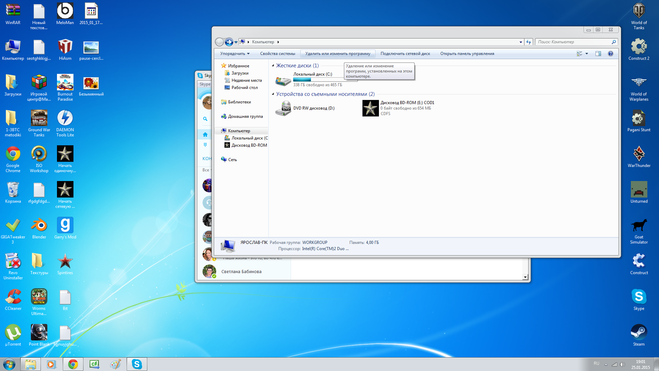Select World of Warplanes desktop icon

click(638, 87)
